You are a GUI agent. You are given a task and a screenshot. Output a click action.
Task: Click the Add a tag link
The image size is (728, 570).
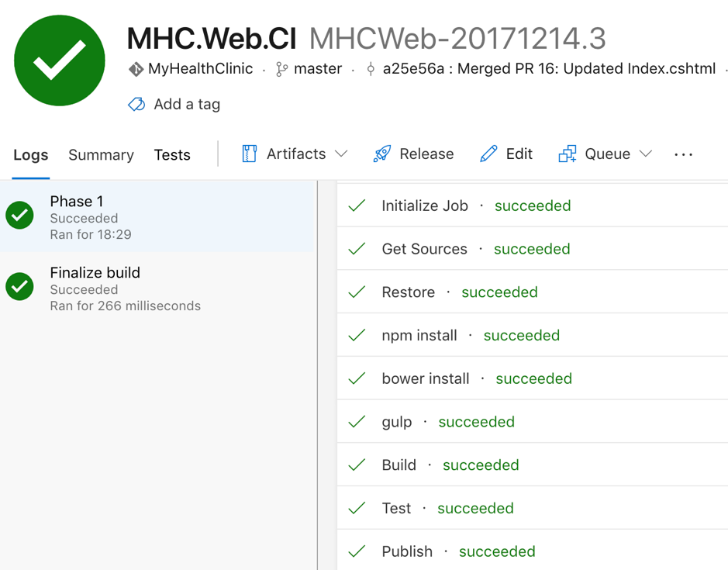(187, 105)
